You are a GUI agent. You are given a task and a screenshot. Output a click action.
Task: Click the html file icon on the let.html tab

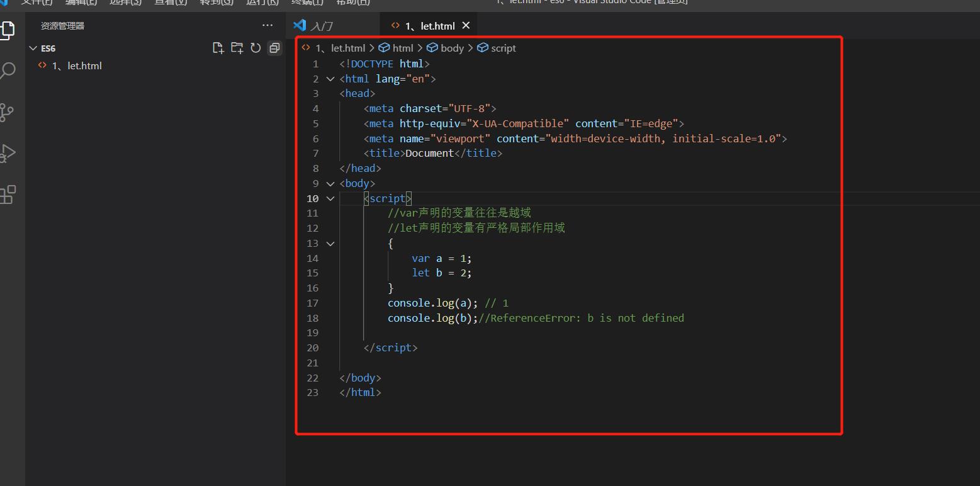point(395,26)
